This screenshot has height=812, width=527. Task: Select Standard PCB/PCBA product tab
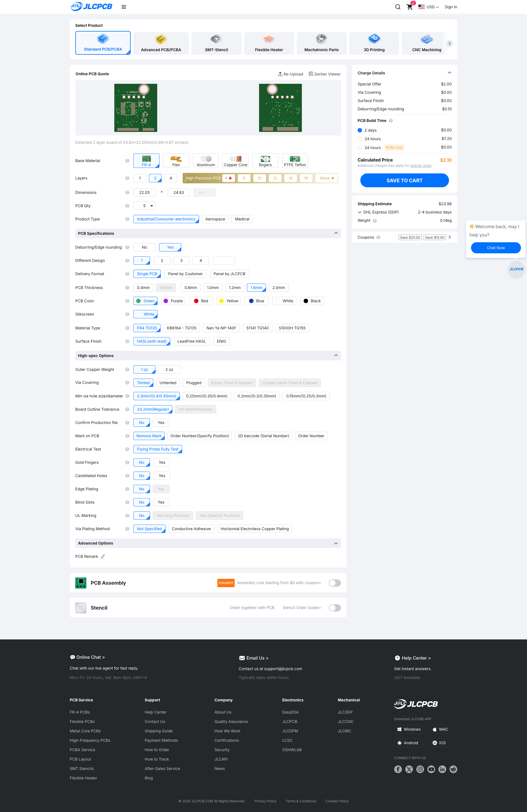[103, 43]
